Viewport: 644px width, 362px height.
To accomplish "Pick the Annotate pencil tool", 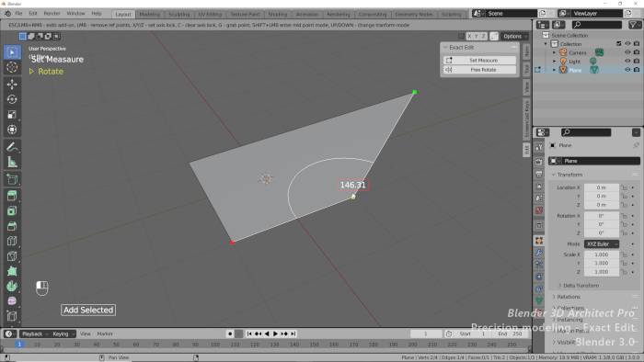I will (12, 147).
